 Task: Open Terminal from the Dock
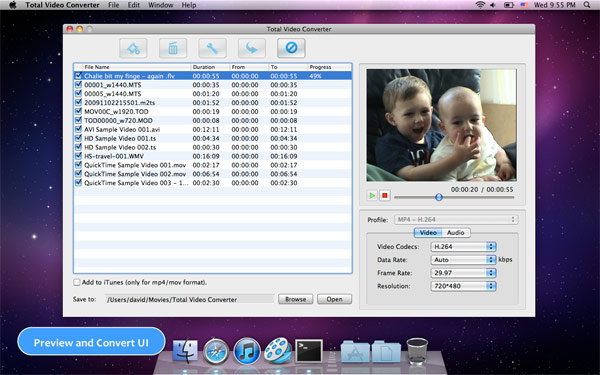coord(309,351)
